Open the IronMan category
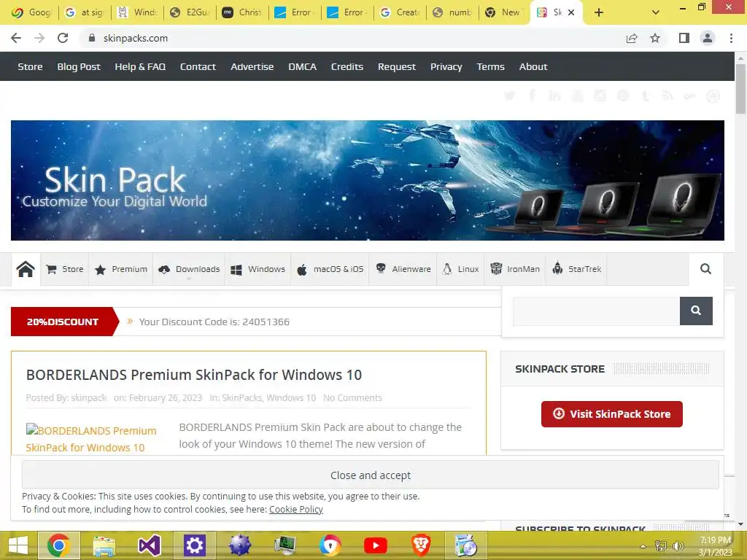The image size is (747, 560). click(515, 269)
